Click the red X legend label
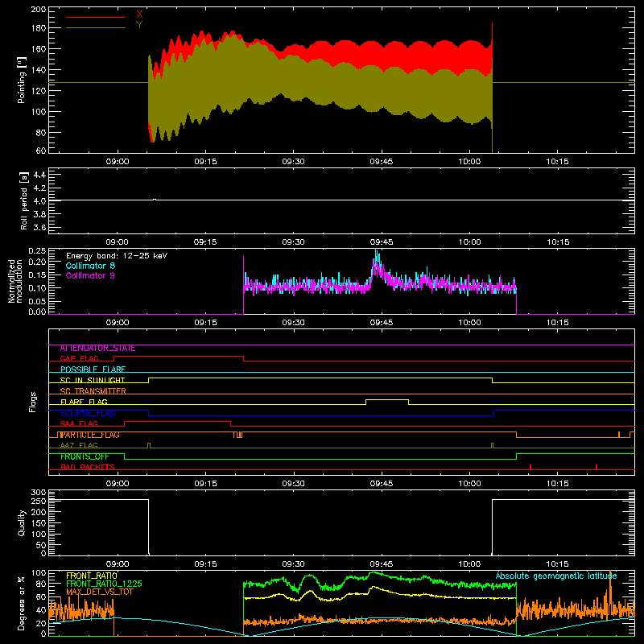The width and height of the screenshot is (644, 644). [139, 14]
